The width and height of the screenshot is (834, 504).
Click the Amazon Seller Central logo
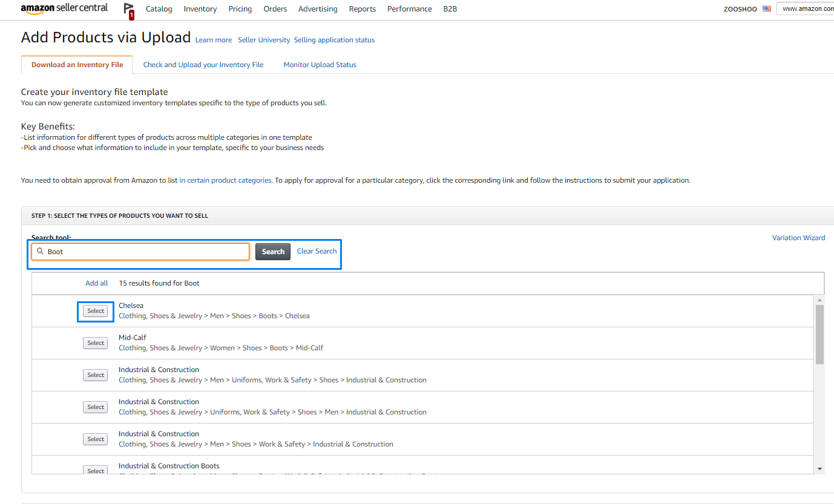click(64, 8)
